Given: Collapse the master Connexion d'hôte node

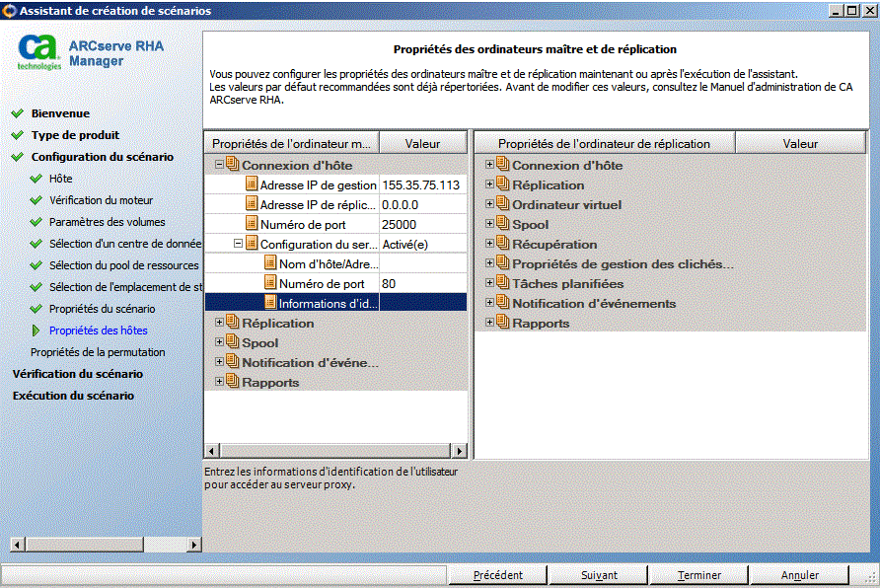Looking at the screenshot, I should [x=219, y=165].
